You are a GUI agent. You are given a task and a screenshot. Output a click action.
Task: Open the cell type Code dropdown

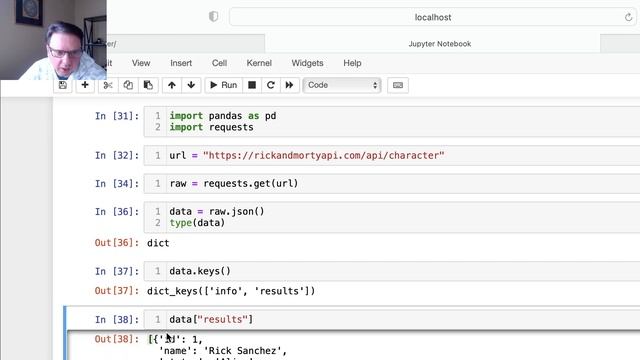pyautogui.click(x=342, y=85)
